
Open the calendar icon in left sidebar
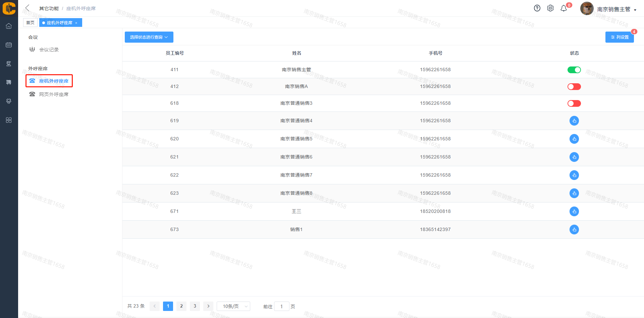[9, 45]
